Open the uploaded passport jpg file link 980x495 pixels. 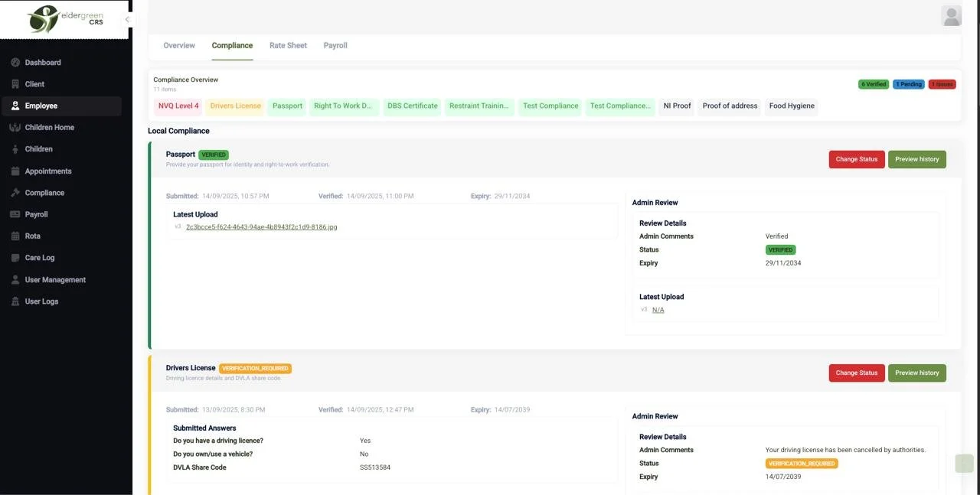coord(262,227)
